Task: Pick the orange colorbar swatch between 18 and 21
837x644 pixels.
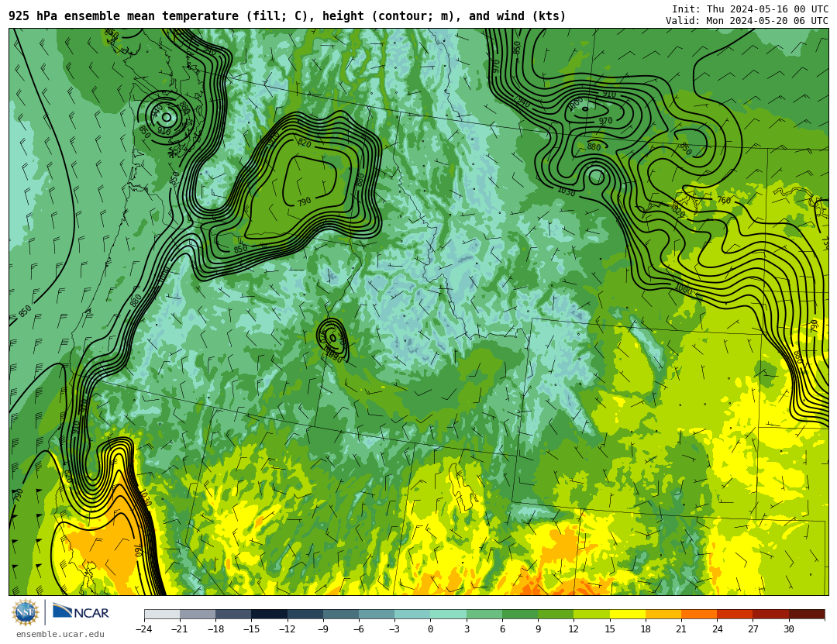Action: coord(663,614)
